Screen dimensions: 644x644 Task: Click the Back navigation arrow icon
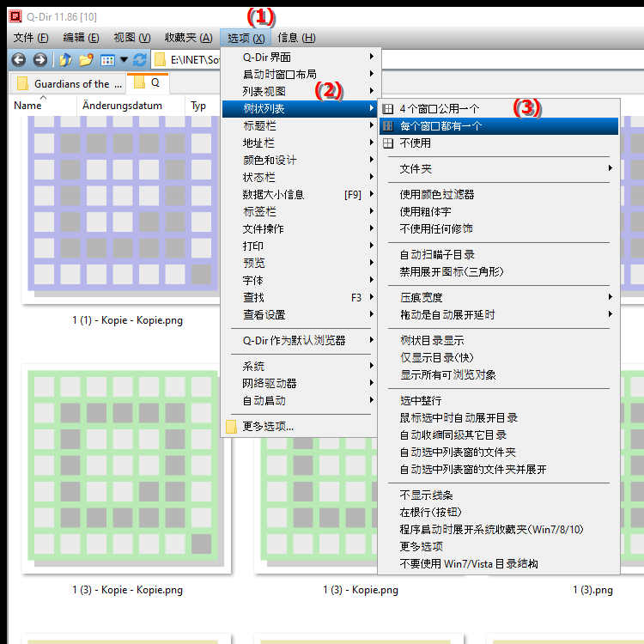point(17,59)
